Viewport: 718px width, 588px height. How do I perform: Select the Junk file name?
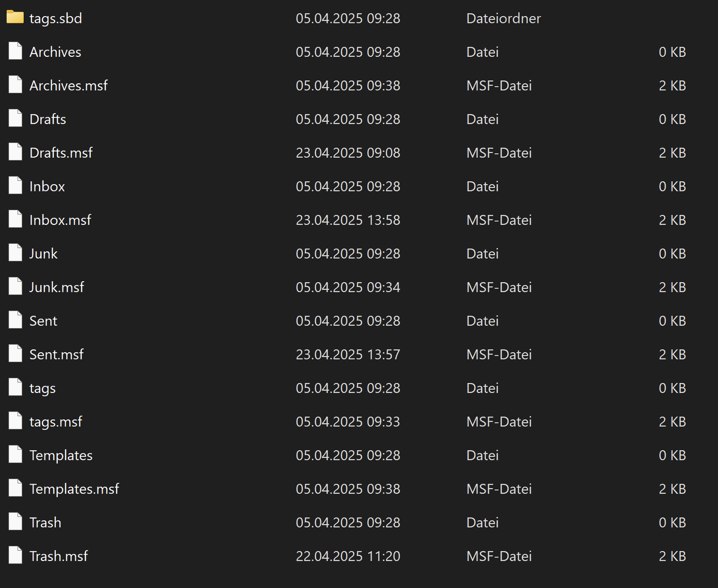(x=43, y=254)
